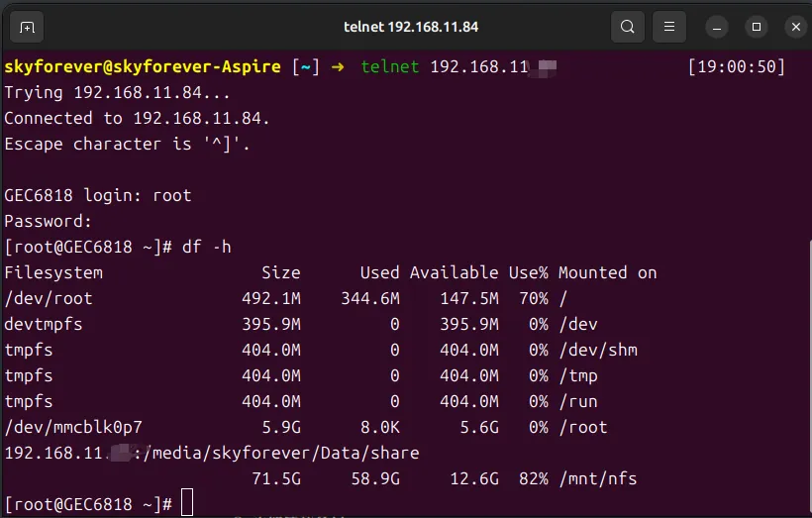Screen dimensions: 812x518
Task: Open the hamburger menu
Action: tap(670, 27)
